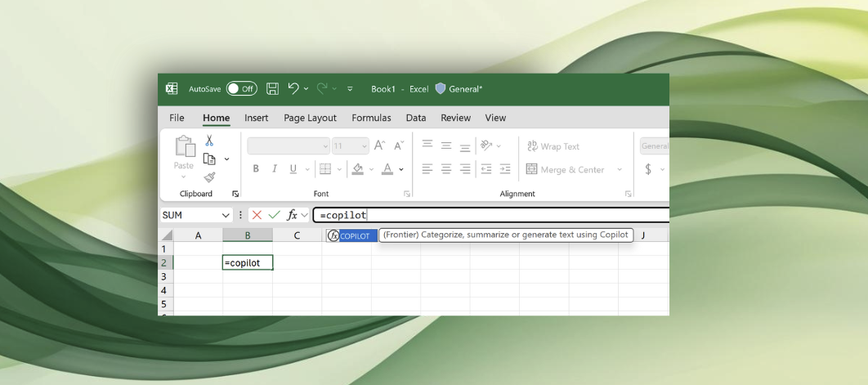Toggle Bold formatting
Screen dimensions: 868x385
click(256, 169)
